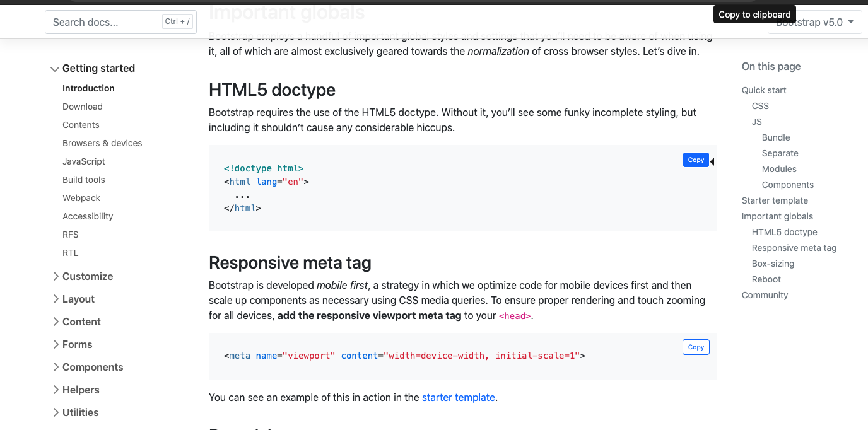Expand the Helpers section
This screenshot has width=868, height=430.
75,390
